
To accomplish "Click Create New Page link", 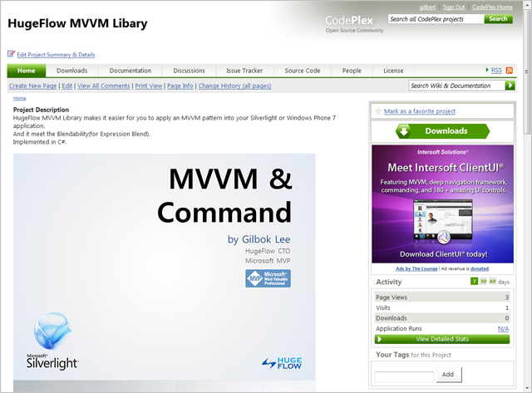I will (33, 86).
